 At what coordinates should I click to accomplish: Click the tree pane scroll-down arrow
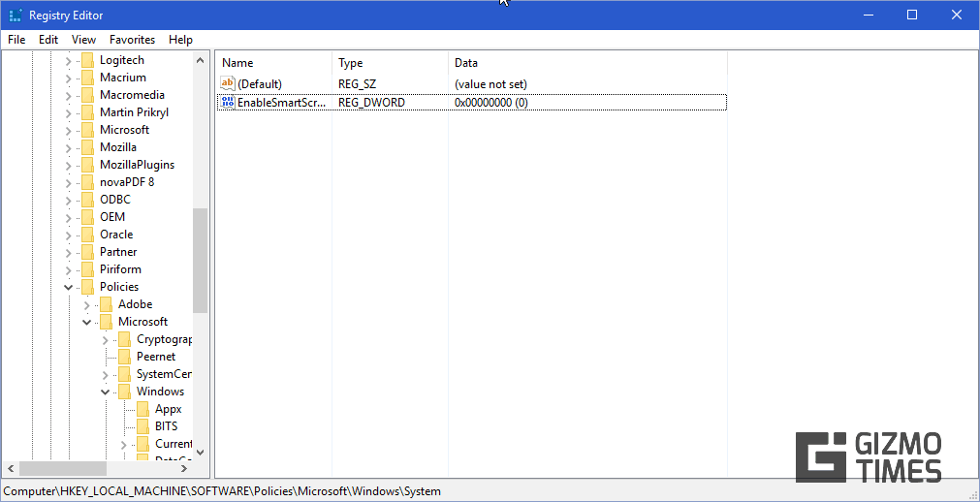tap(200, 452)
